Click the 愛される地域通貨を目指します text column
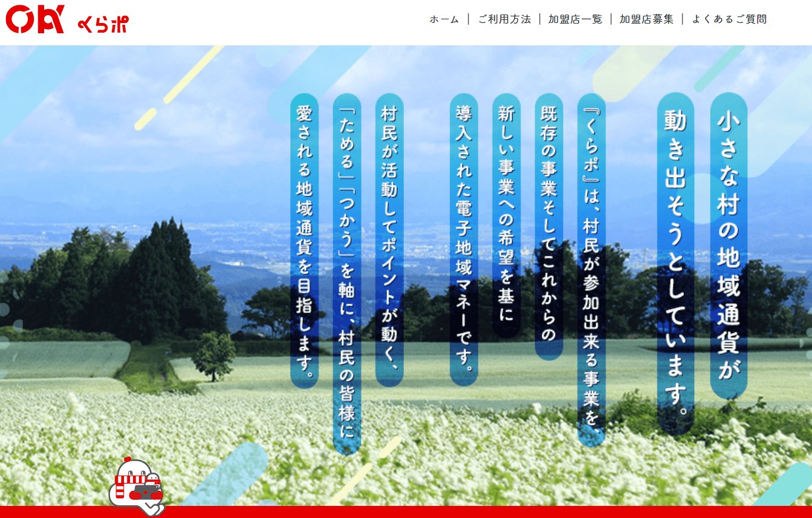The height and width of the screenshot is (518, 812). (x=304, y=242)
